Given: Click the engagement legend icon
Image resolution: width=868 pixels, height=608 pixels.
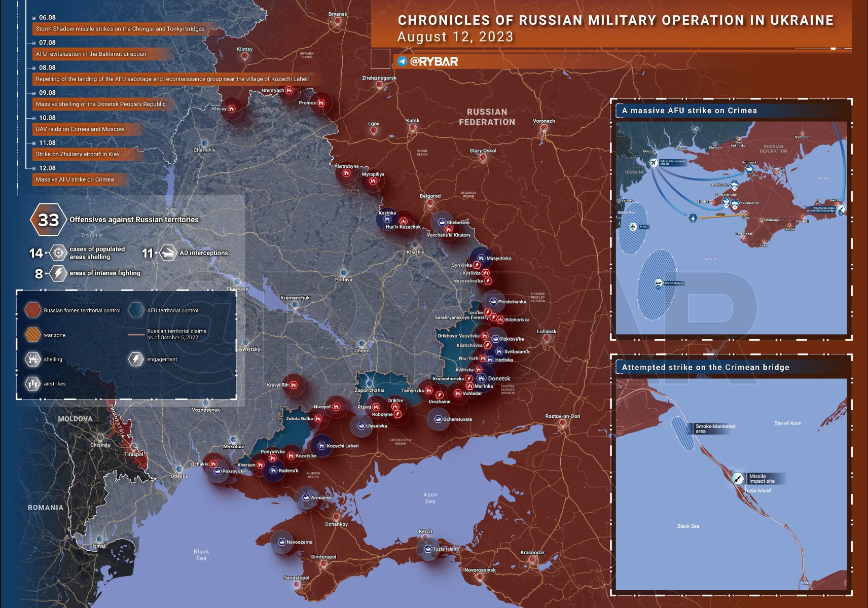Looking at the screenshot, I should point(136,359).
